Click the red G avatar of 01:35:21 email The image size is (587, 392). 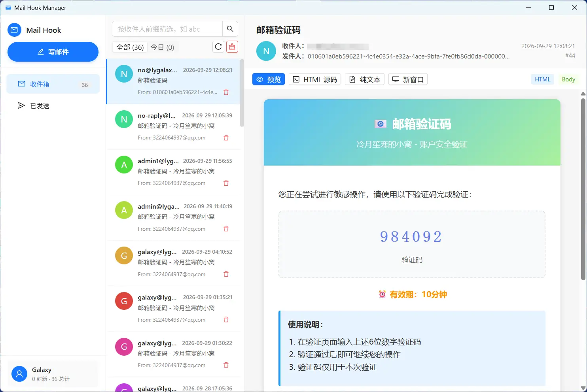click(x=124, y=301)
